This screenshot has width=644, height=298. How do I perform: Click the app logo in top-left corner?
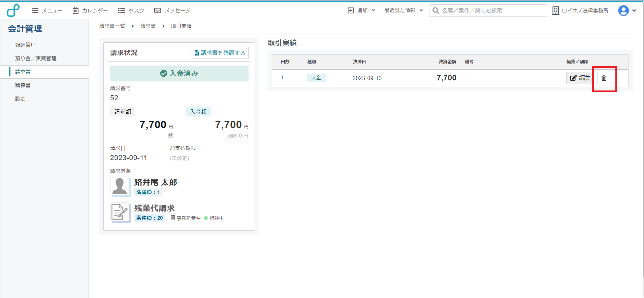click(x=13, y=10)
